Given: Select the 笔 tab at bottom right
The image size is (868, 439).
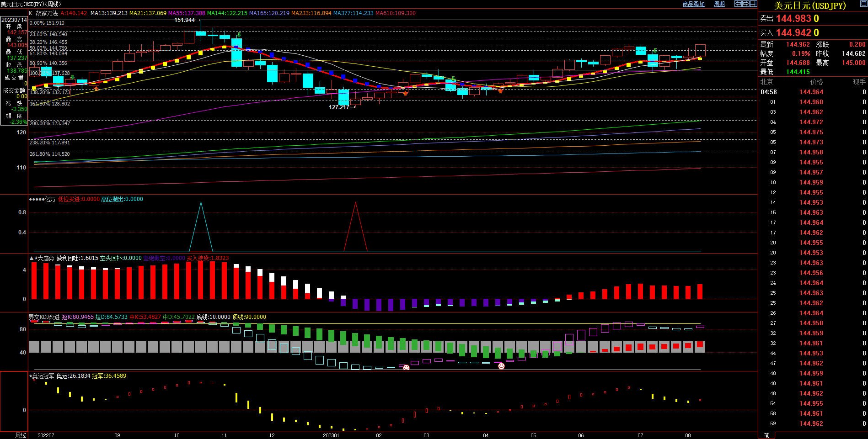Looking at the screenshot, I should (x=766, y=435).
